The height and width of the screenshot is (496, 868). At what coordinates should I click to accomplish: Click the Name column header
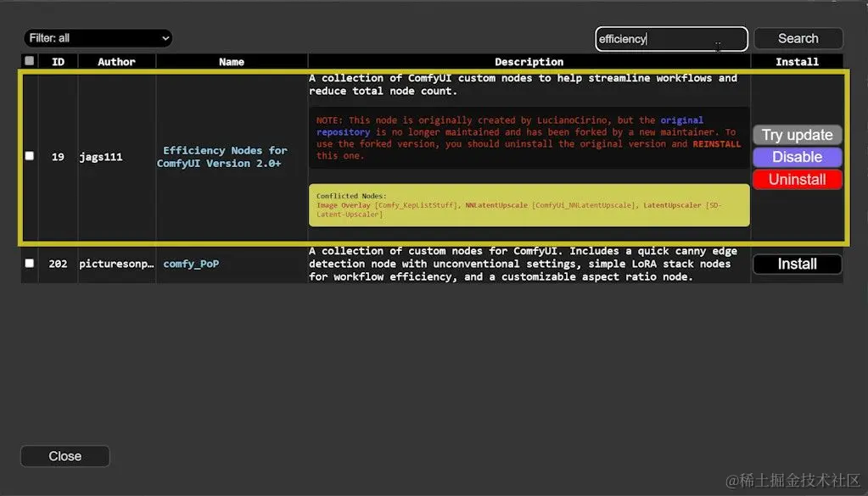[232, 62]
